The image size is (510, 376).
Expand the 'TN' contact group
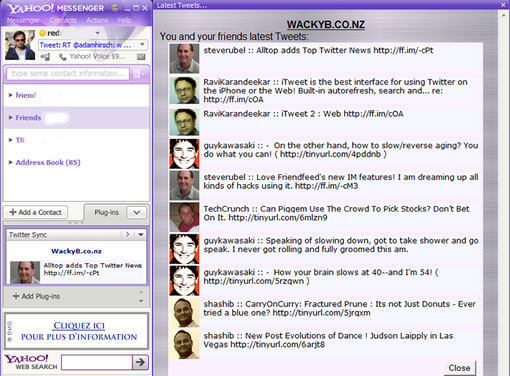(x=11, y=140)
